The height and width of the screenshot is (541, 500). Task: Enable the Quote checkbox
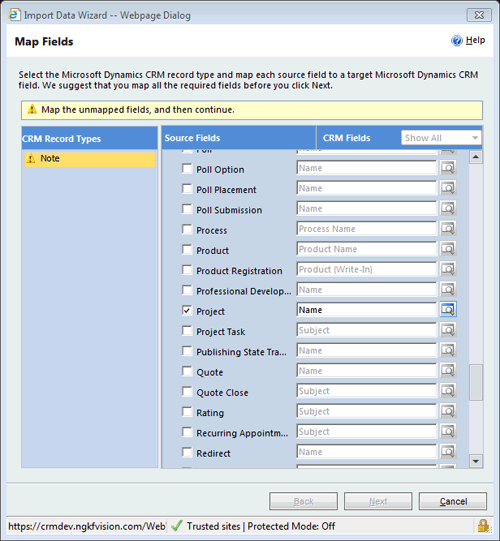click(x=187, y=371)
